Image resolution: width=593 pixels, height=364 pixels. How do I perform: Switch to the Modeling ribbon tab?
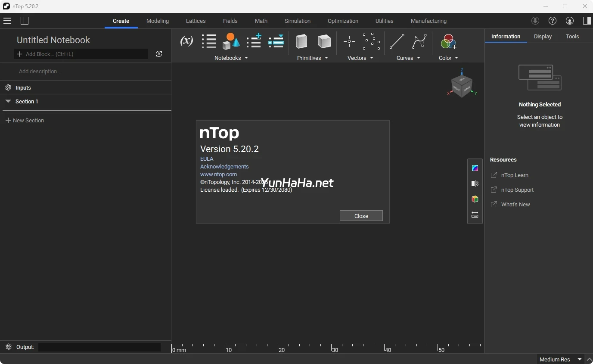click(x=158, y=21)
